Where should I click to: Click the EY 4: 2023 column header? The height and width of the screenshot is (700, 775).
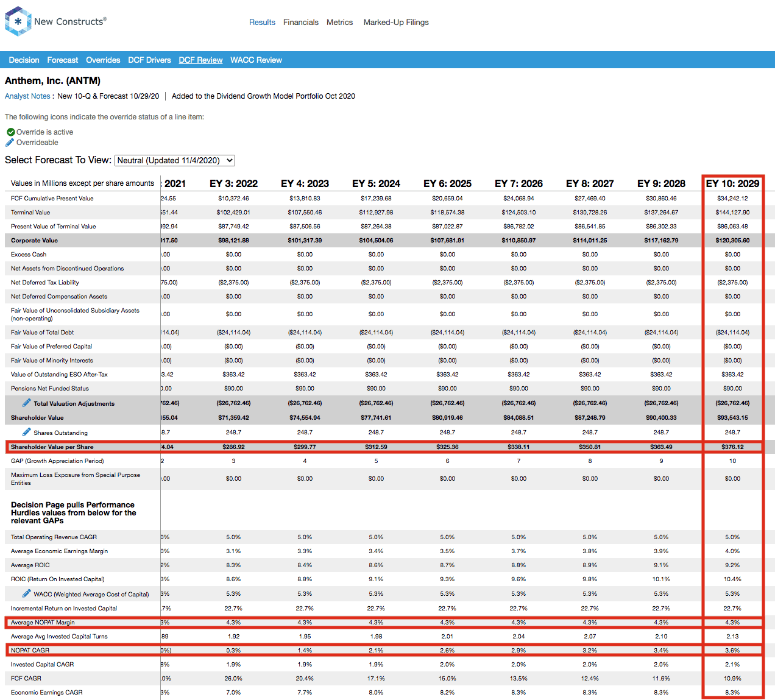pyautogui.click(x=305, y=184)
